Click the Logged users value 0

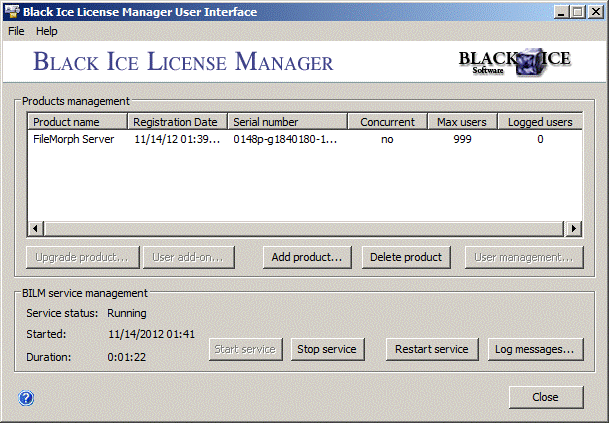tap(540, 139)
